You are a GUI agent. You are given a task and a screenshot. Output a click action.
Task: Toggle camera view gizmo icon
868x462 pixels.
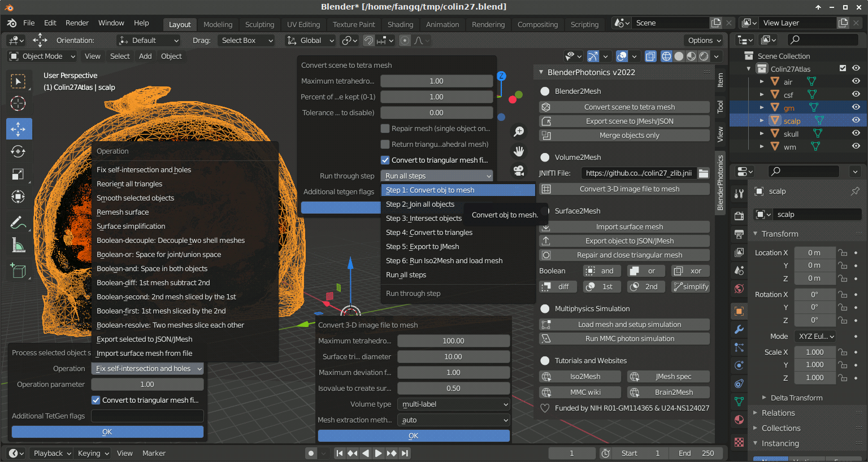click(x=518, y=170)
